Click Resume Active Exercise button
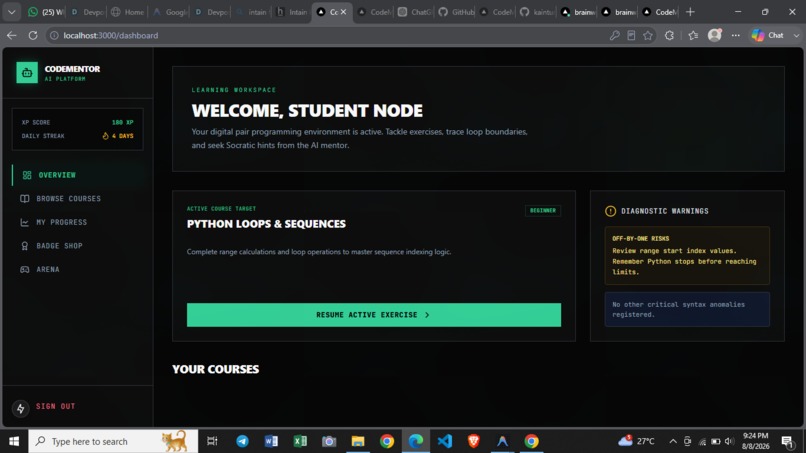 (374, 315)
